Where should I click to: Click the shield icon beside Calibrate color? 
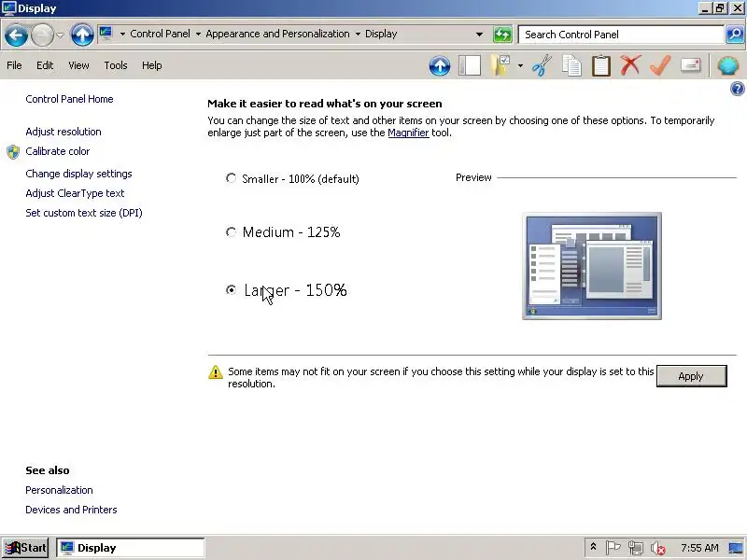click(13, 152)
